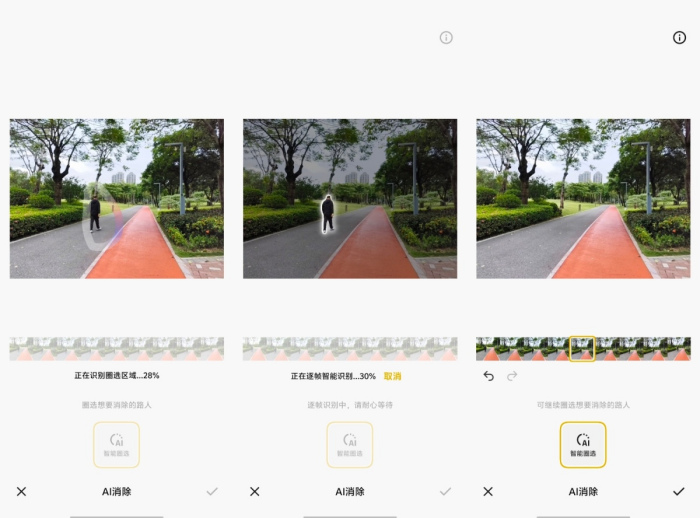700x518 pixels.
Task: Undo last edit with the back arrow
Action: [489, 376]
